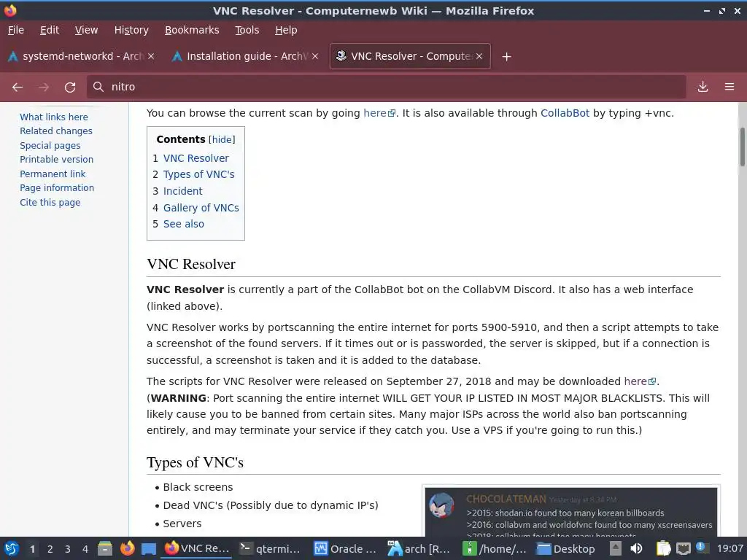Viewport: 747px width, 560px height.
Task: Jump to 'See also' contents entry
Action: [x=183, y=224]
